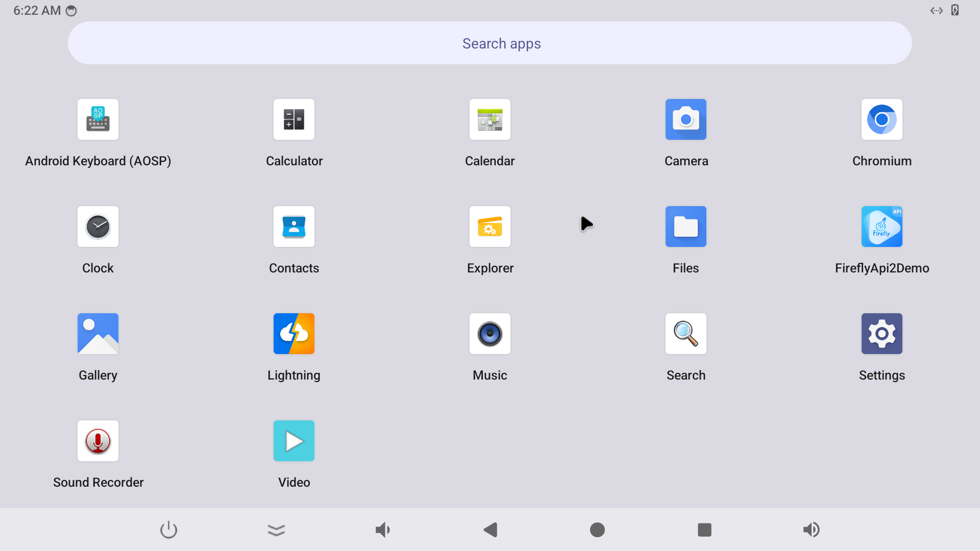Open the Calendar app icon

490,119
